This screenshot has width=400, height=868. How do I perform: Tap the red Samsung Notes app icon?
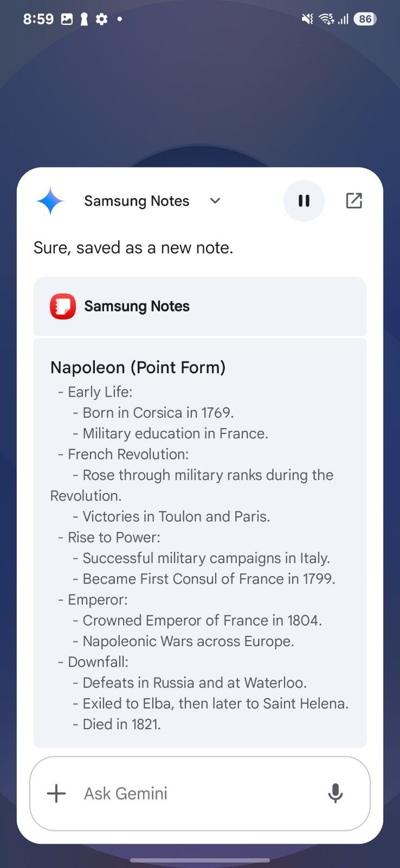point(63,307)
